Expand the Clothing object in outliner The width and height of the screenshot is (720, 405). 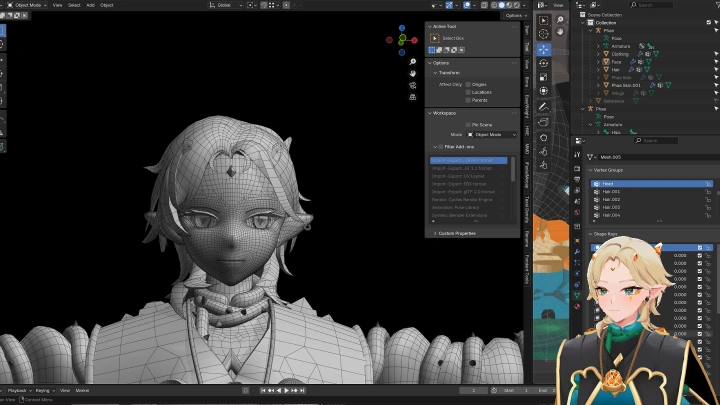598,54
